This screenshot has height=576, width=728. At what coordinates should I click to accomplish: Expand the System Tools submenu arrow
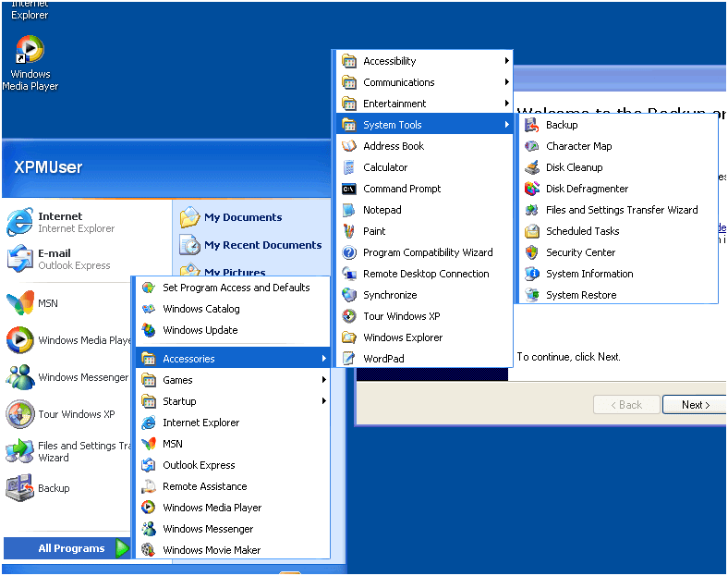point(507,125)
